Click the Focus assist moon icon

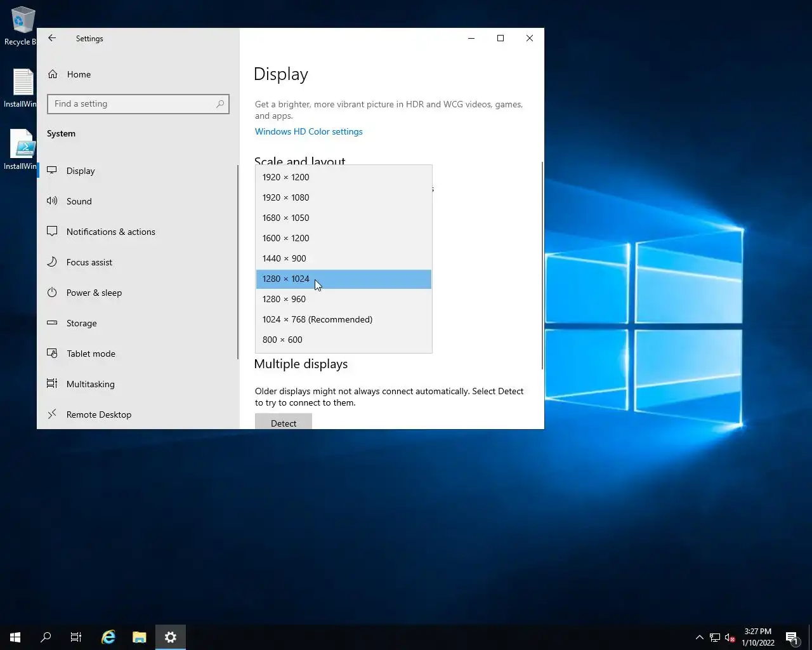pos(52,262)
